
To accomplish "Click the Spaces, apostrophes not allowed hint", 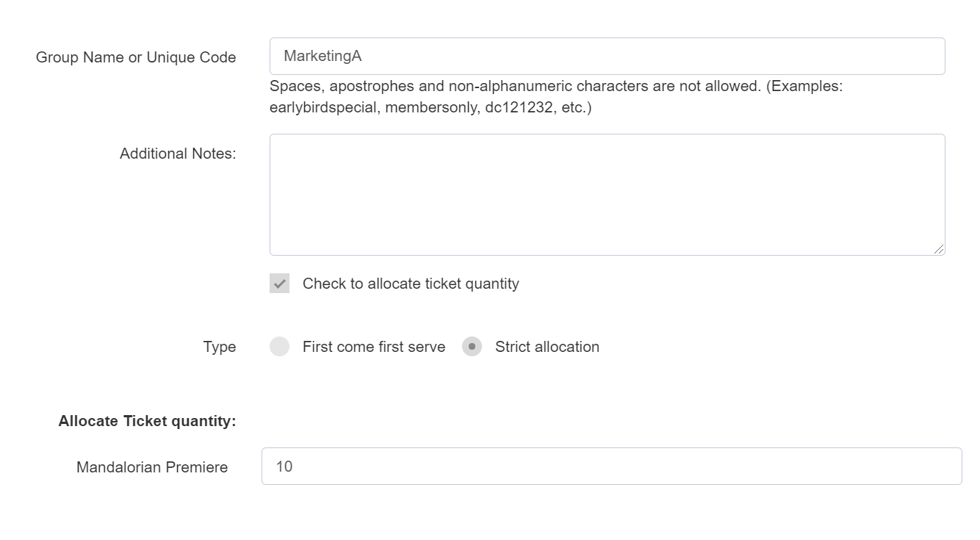I will [514, 86].
